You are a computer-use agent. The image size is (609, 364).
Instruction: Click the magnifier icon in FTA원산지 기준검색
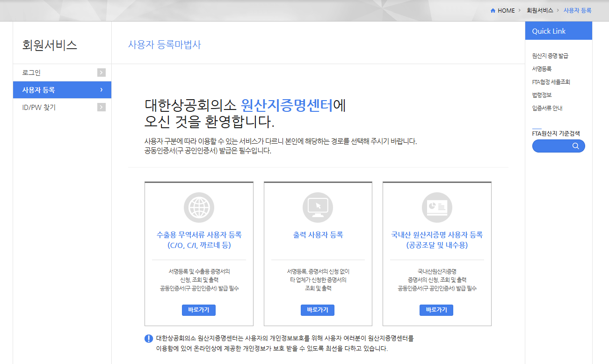point(575,146)
